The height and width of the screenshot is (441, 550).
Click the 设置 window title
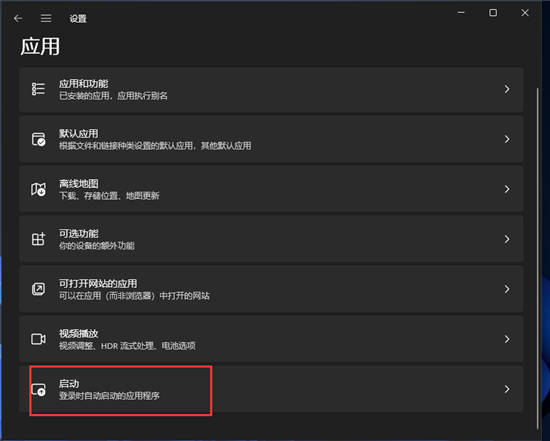[x=78, y=19]
